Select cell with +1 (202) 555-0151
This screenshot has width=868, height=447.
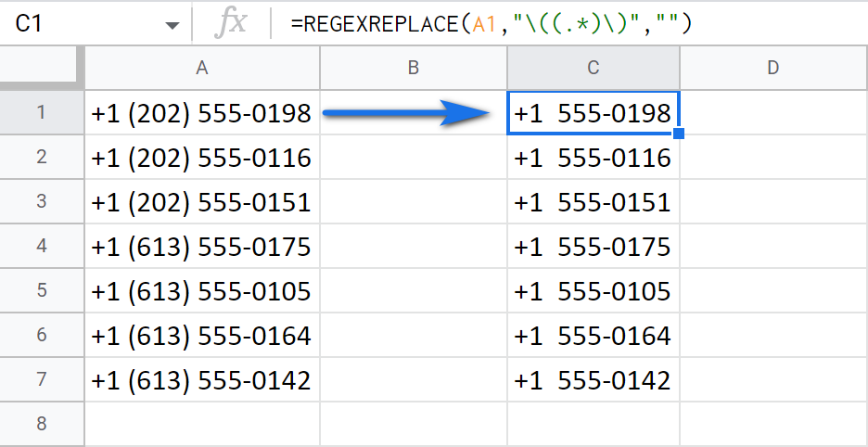coord(202,201)
